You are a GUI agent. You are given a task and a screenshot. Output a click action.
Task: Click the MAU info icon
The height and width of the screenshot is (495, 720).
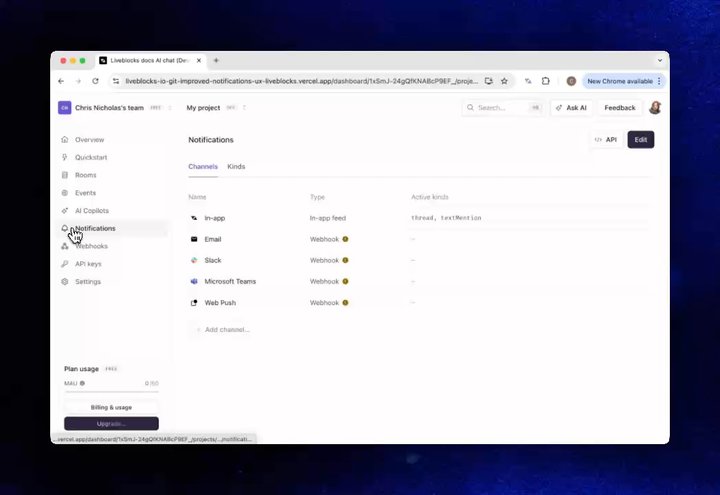tap(82, 383)
